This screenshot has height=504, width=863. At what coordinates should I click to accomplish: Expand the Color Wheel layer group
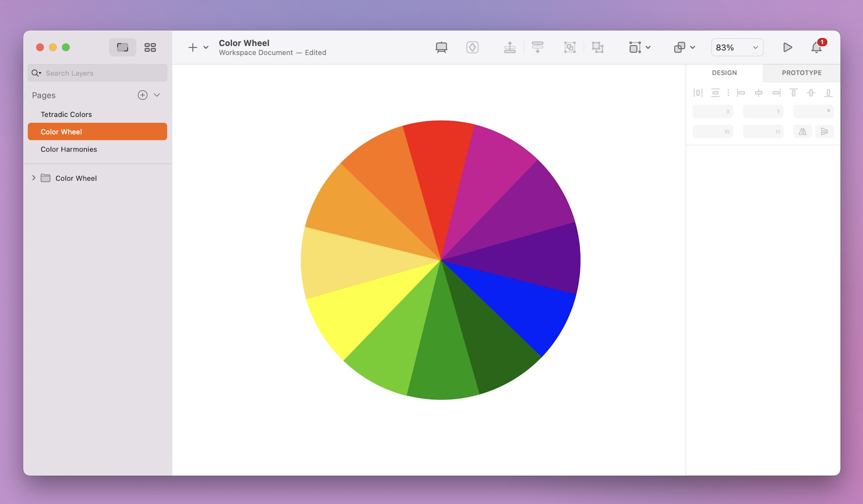point(34,178)
